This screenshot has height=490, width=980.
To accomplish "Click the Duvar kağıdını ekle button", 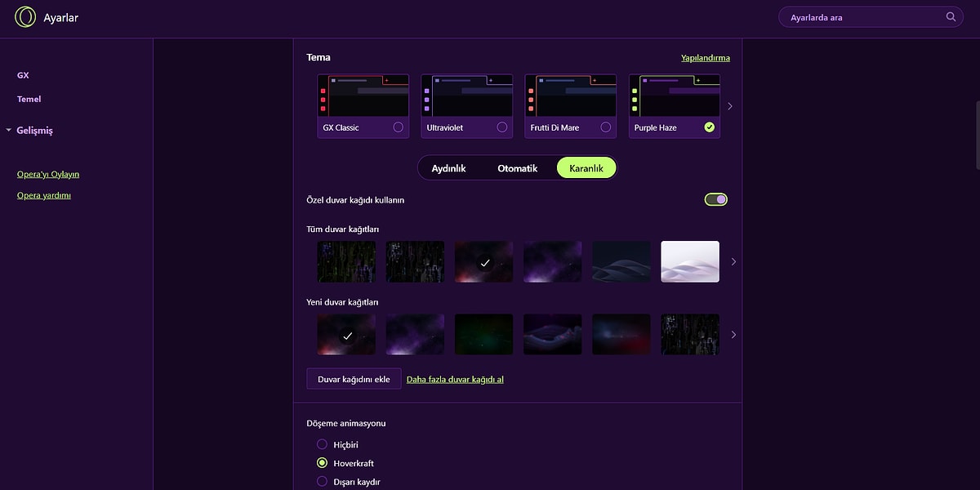I will tap(354, 379).
